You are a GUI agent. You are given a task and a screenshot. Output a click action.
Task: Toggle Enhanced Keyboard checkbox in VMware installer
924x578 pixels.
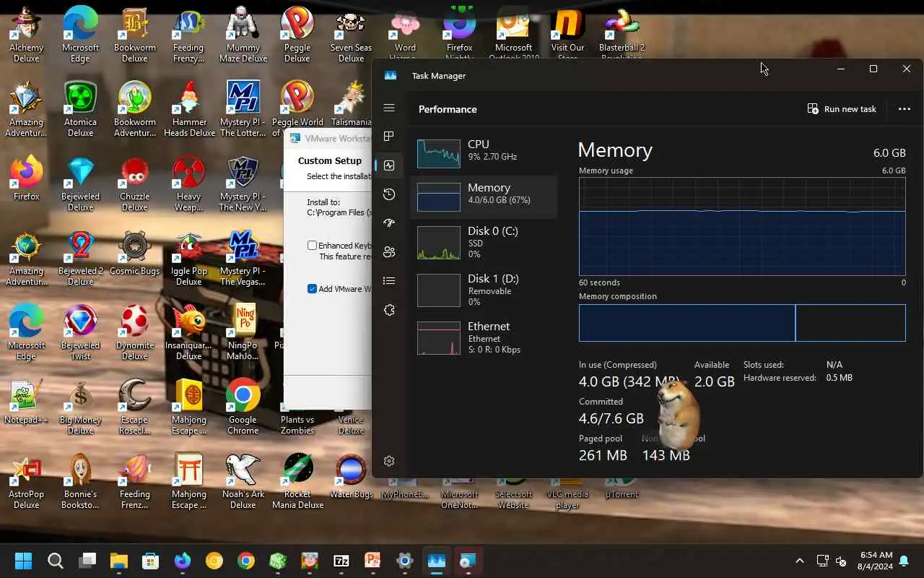pyautogui.click(x=312, y=246)
